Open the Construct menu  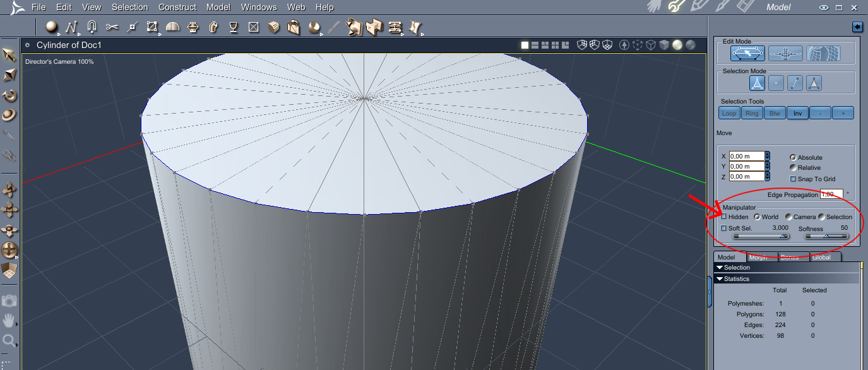(x=177, y=7)
